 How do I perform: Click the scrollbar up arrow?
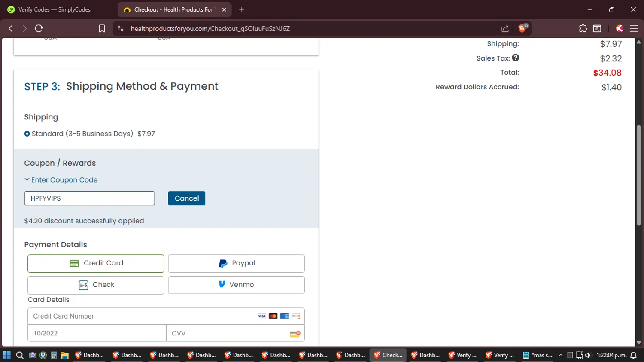638,42
